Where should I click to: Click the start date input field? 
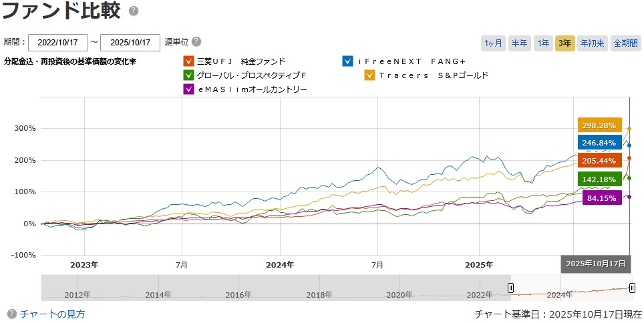point(58,43)
